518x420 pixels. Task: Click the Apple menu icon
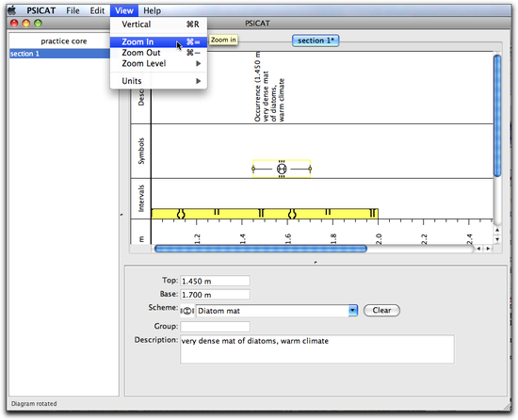click(12, 10)
